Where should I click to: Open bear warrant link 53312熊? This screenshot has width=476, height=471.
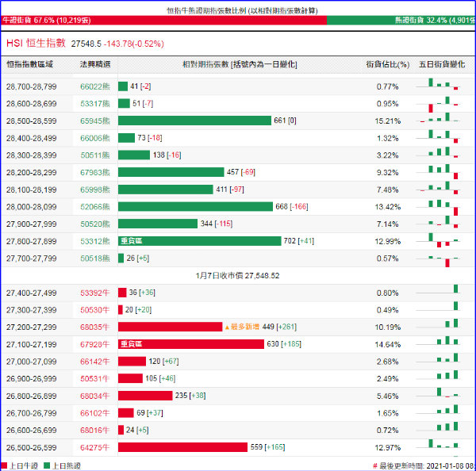(95, 242)
